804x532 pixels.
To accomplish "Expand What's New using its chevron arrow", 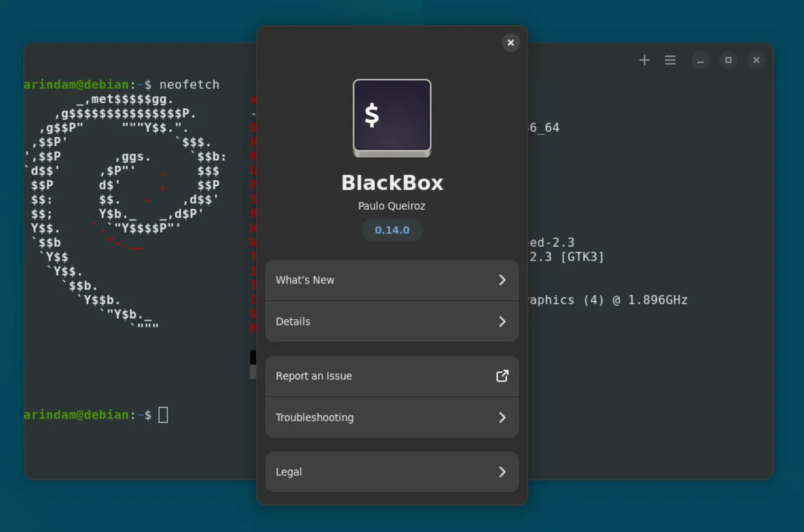I will 502,280.
